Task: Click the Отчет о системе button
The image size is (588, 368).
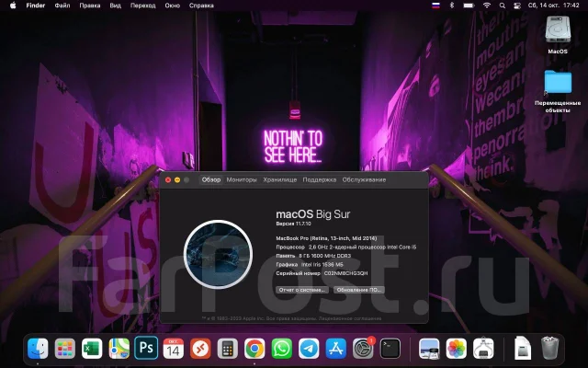Action: [302, 290]
